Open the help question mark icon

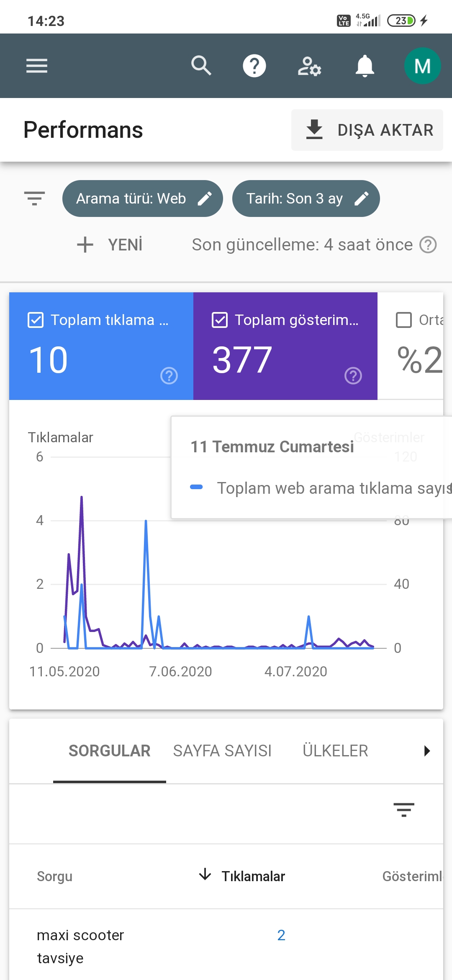pos(254,66)
